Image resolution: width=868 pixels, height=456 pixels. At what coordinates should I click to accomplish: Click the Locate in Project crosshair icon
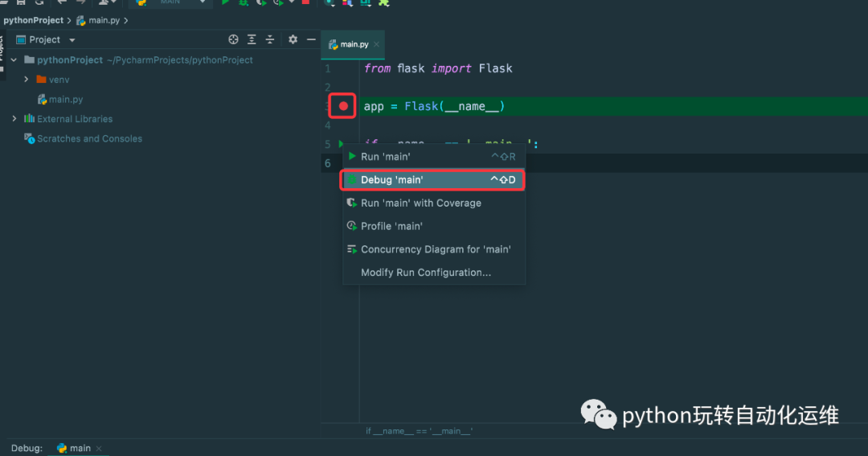[233, 39]
